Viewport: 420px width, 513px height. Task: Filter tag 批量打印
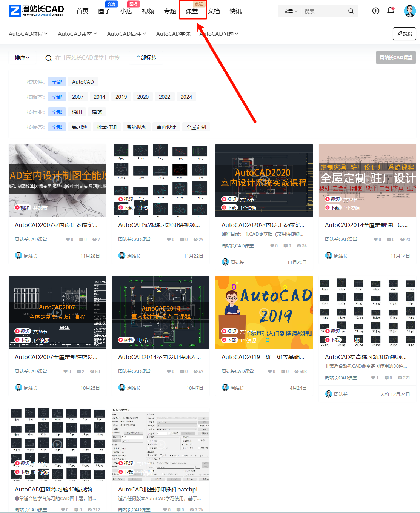(107, 127)
